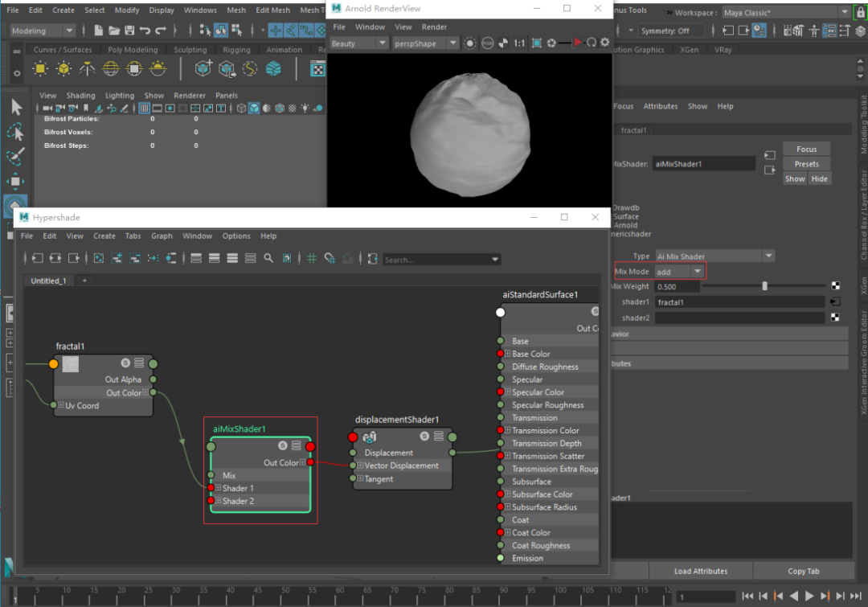Click the Load Attributes button

click(701, 571)
